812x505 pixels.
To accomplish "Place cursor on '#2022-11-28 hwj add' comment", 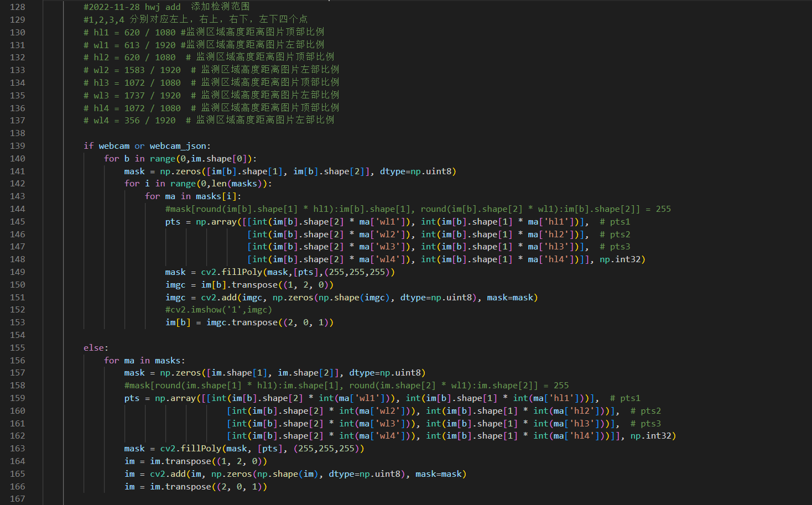I will point(132,7).
